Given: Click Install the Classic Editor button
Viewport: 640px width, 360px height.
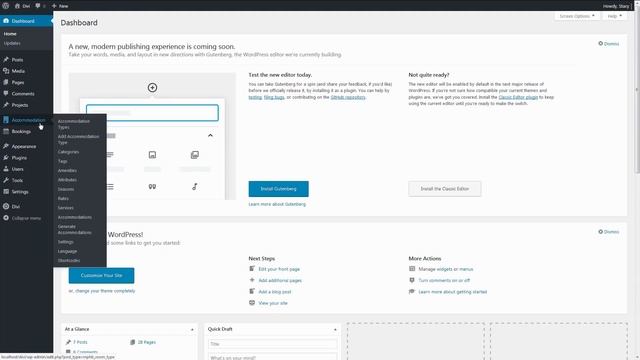Looking at the screenshot, I should pos(444,189).
